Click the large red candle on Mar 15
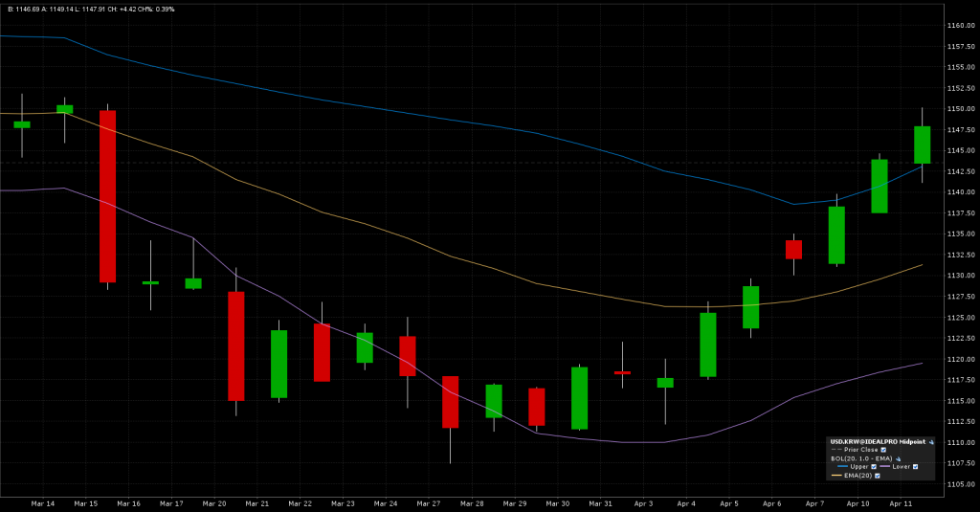 coord(107,196)
